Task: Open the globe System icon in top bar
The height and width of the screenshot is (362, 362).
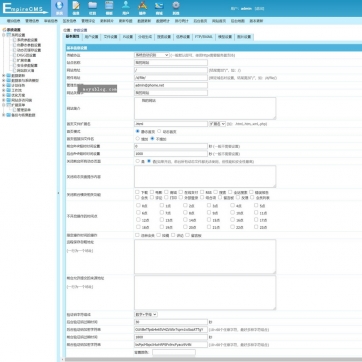Action: 59,8
